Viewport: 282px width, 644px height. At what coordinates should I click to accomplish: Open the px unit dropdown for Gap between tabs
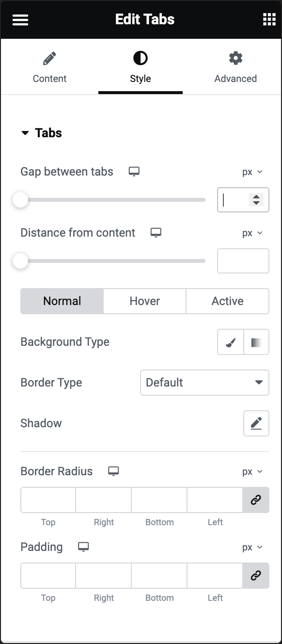click(253, 172)
